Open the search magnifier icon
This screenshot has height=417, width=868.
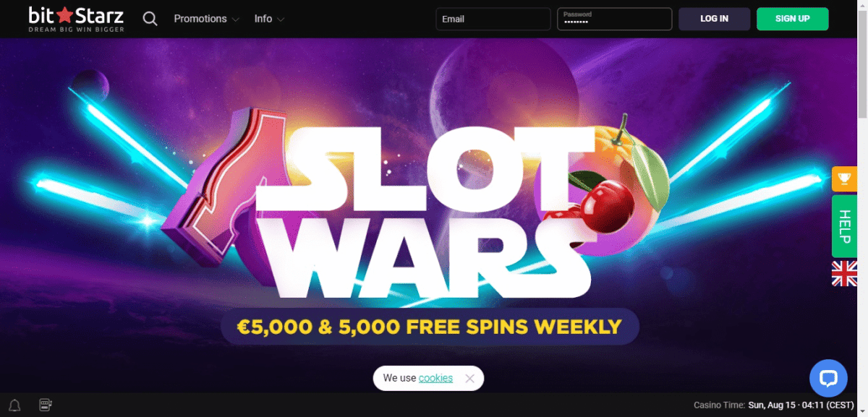click(150, 19)
